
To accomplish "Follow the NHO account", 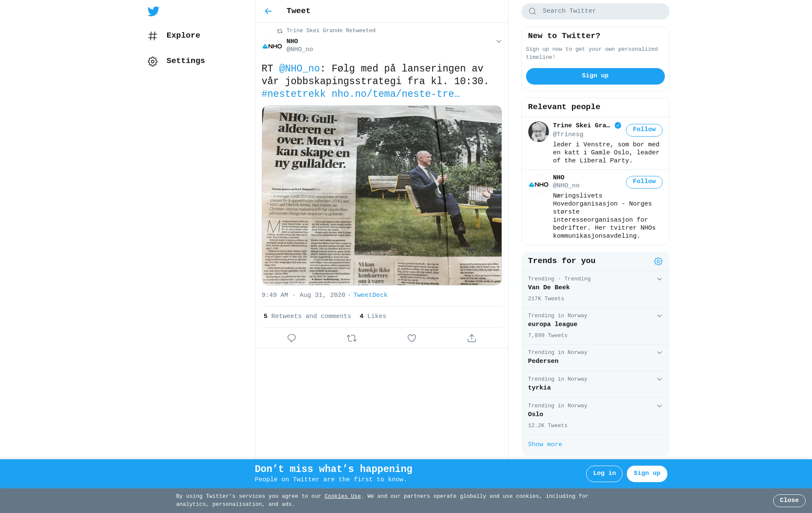I will (x=644, y=182).
